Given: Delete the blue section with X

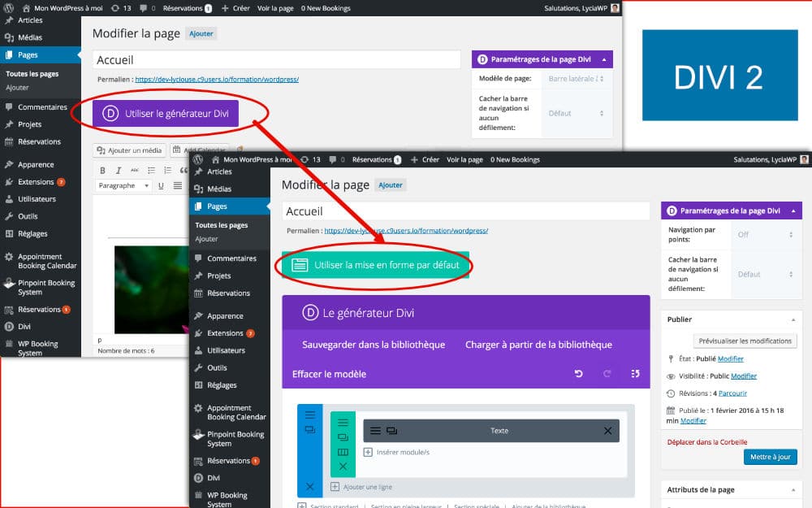Looking at the screenshot, I should click(x=309, y=486).
